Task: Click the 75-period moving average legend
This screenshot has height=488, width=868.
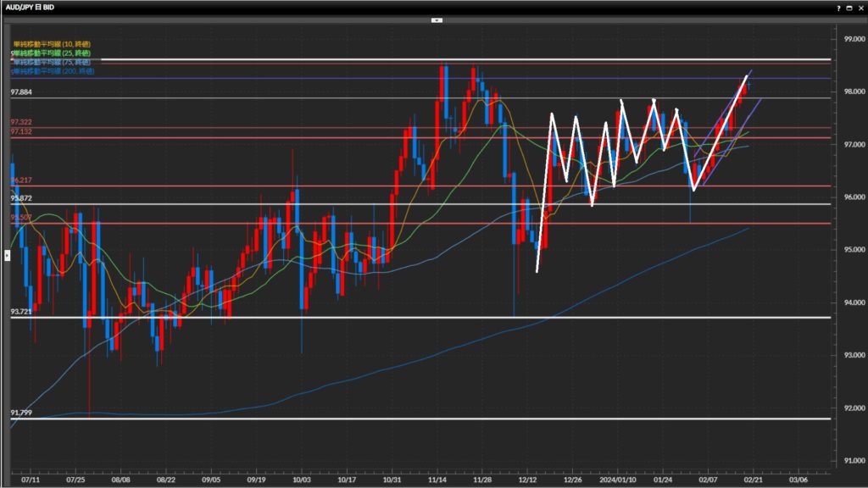Action: [51, 62]
